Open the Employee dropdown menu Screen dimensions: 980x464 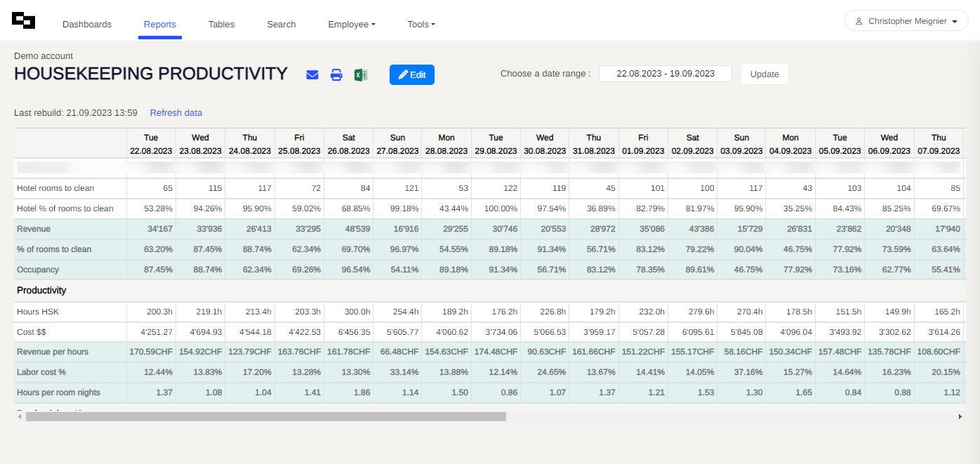351,24
